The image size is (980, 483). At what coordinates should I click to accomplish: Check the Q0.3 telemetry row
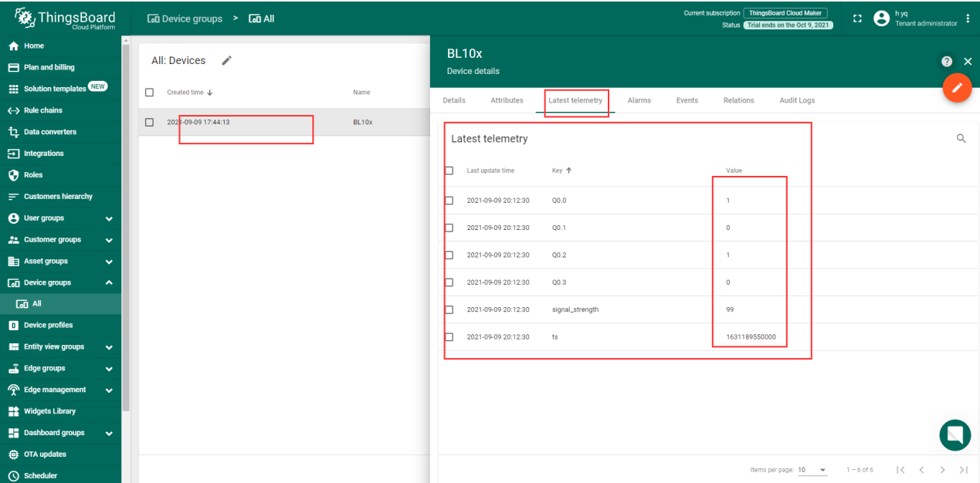(449, 282)
